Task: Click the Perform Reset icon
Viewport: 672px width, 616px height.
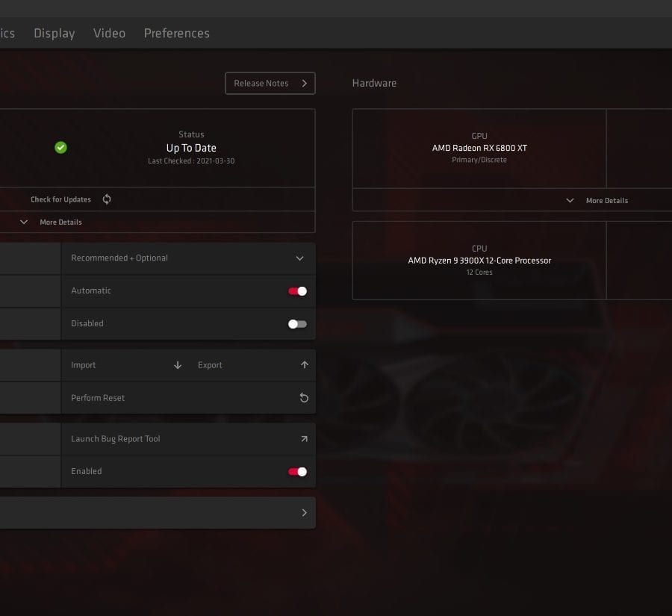Action: click(304, 398)
